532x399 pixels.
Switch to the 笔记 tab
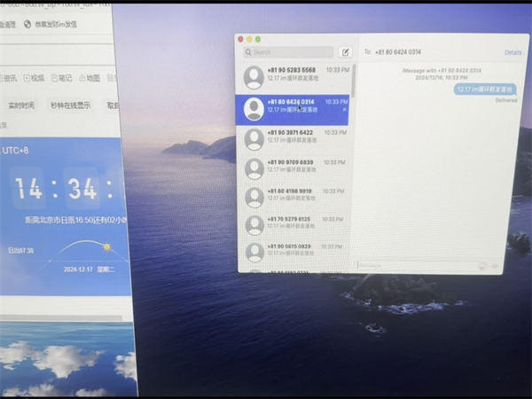(x=62, y=78)
